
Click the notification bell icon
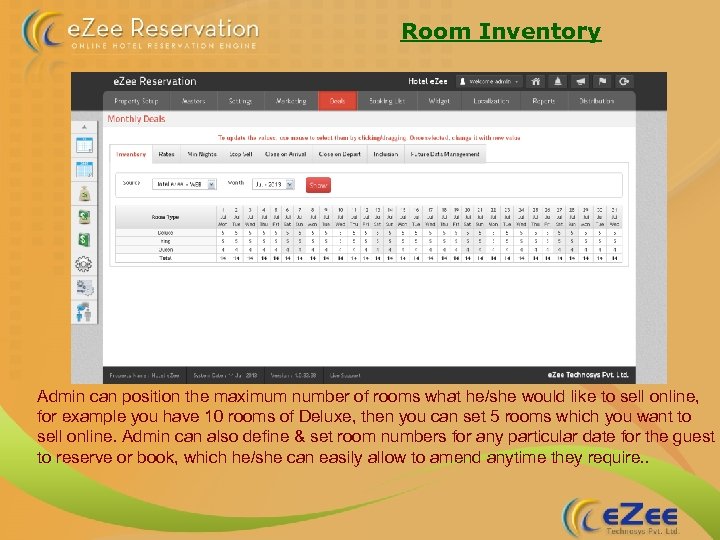(x=557, y=81)
